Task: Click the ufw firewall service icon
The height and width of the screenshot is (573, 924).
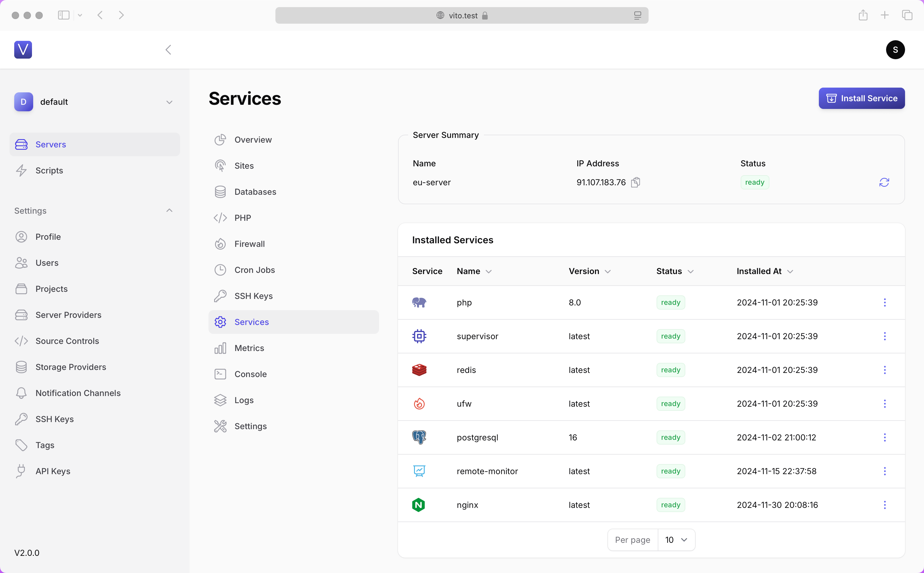Action: 419,403
